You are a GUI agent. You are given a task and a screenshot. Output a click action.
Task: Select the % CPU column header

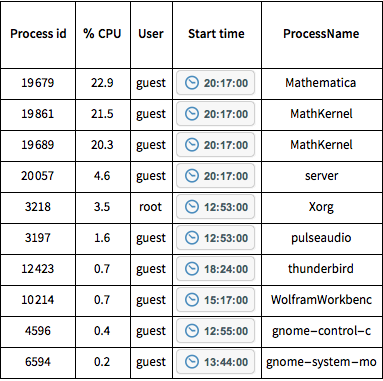[102, 34]
